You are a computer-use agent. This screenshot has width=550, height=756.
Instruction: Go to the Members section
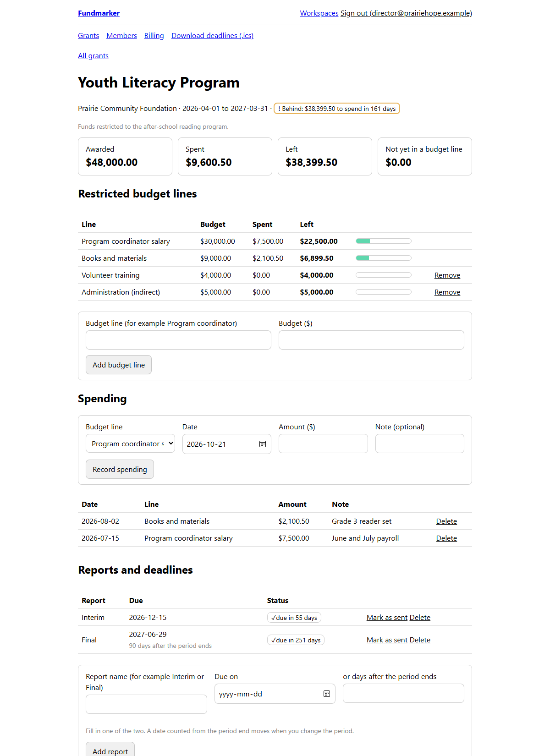tap(121, 36)
